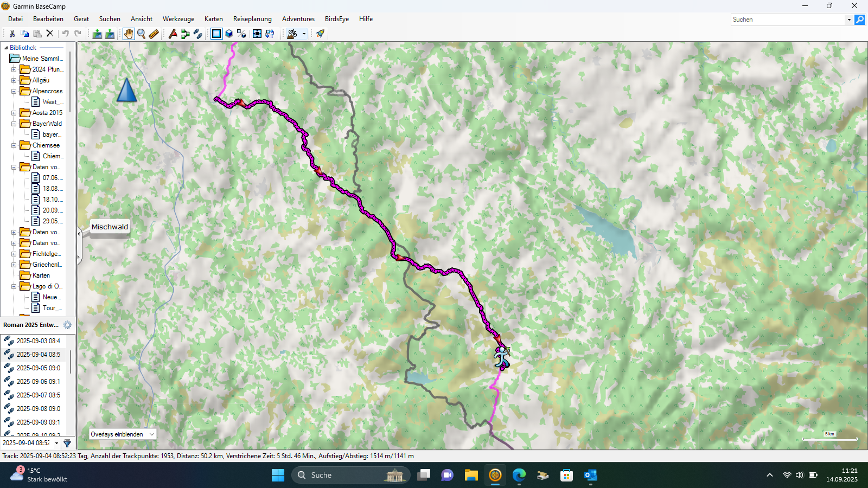This screenshot has height=488, width=868.
Task: Activate the zoom magnifier tool
Action: pos(142,34)
